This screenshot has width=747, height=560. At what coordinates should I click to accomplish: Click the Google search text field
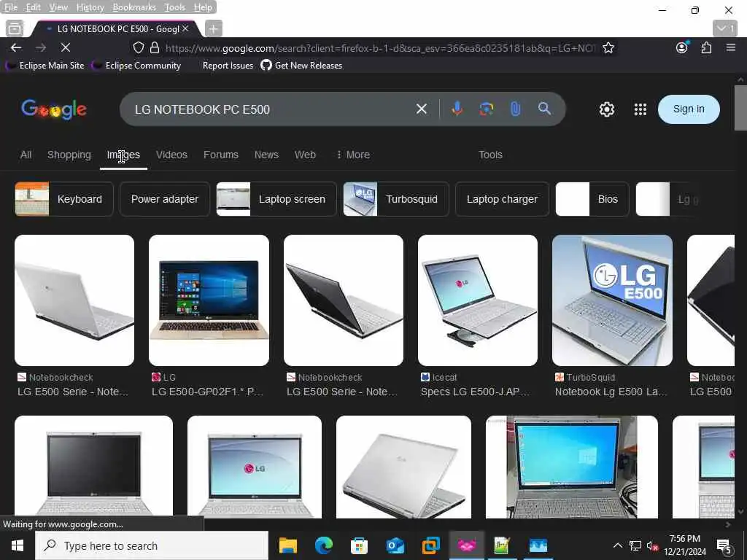(271, 109)
